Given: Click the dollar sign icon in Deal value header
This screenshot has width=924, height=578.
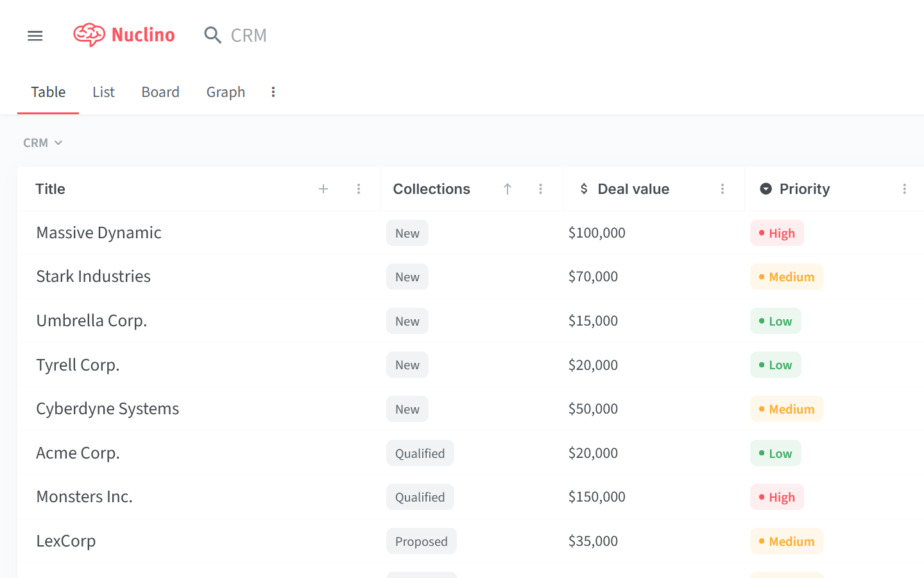Looking at the screenshot, I should point(584,189).
